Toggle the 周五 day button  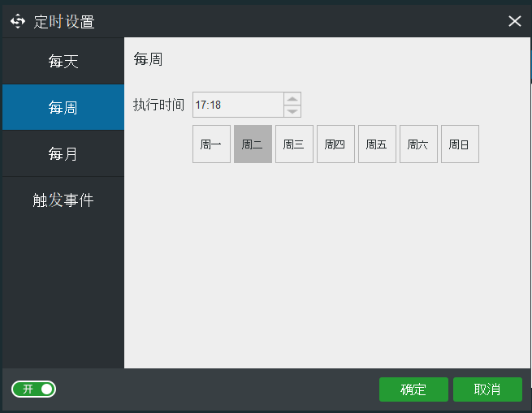coord(377,144)
